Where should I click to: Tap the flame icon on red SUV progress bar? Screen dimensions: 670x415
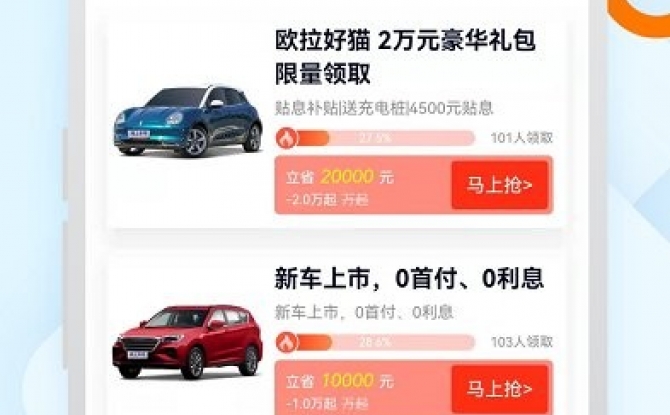coord(286,342)
